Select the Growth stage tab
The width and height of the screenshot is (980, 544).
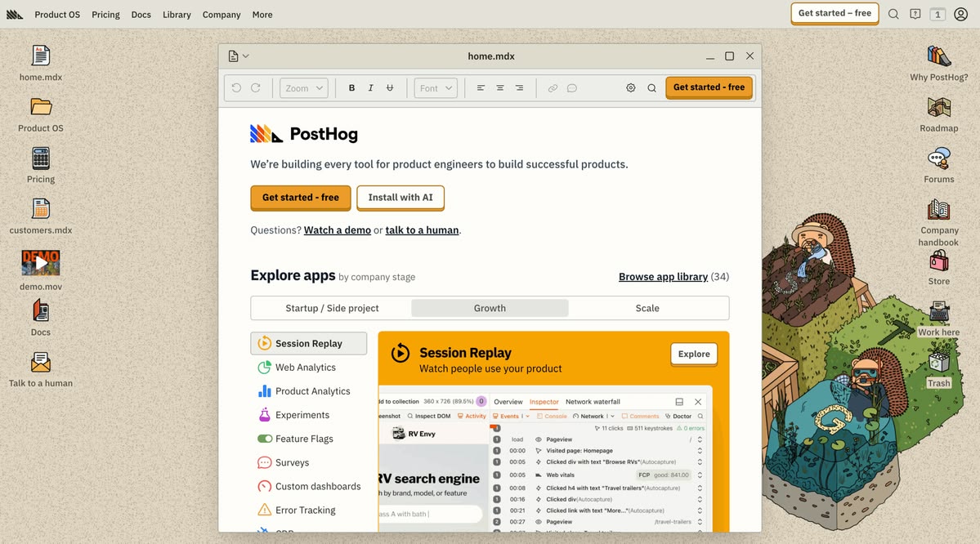[x=490, y=308]
